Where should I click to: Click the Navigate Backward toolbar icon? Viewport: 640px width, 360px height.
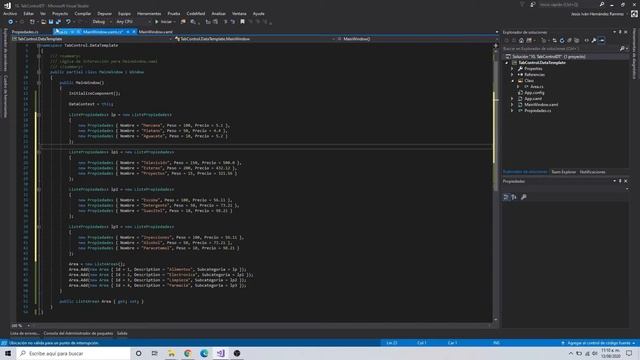click(11, 22)
